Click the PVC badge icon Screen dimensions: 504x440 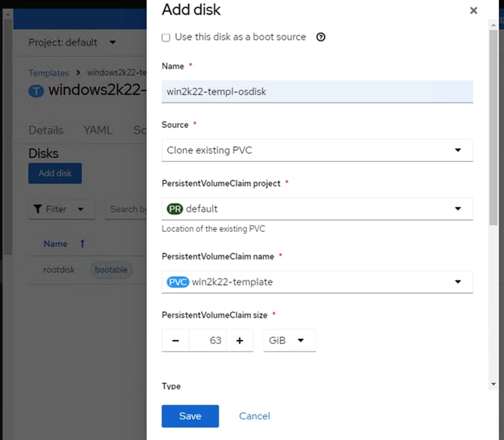click(178, 282)
